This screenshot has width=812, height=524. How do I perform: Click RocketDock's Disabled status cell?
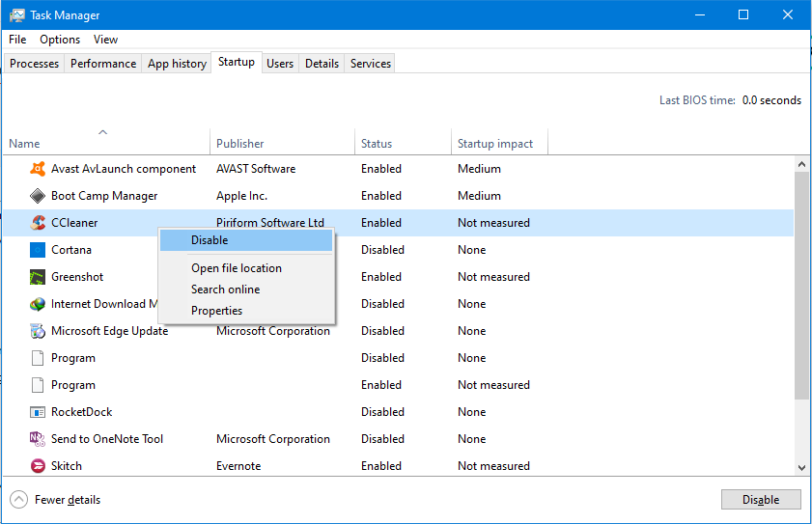pyautogui.click(x=382, y=412)
